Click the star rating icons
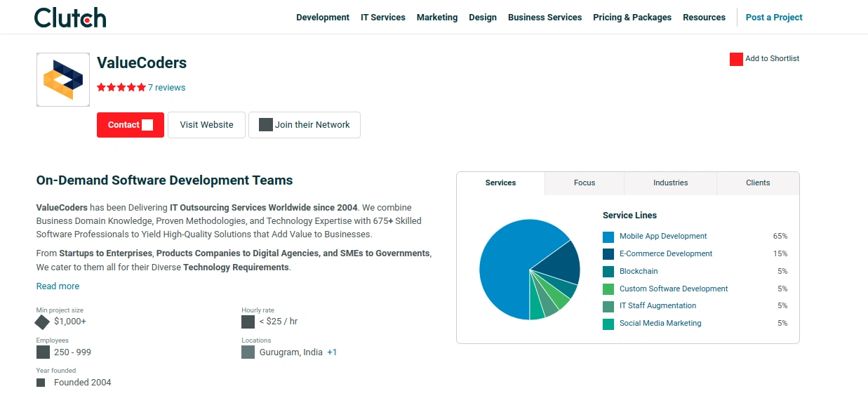868x410 pixels. tap(121, 88)
